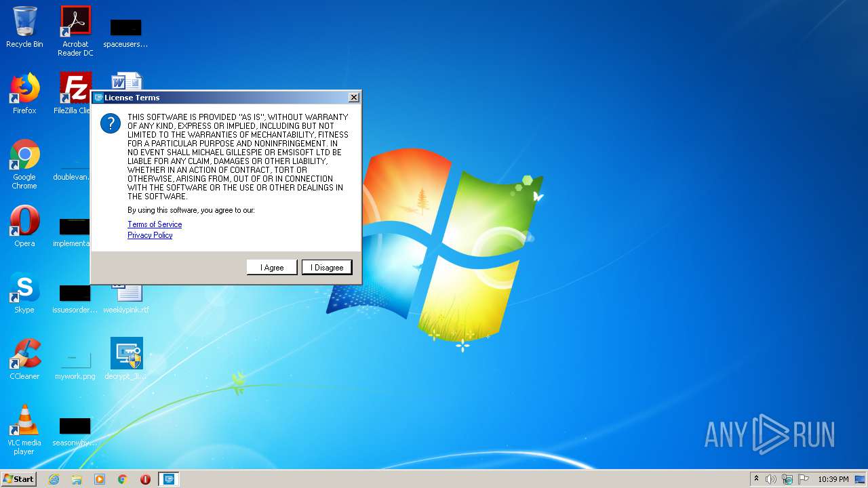
Task: Open VLC media player shortcut
Action: pyautogui.click(x=24, y=430)
